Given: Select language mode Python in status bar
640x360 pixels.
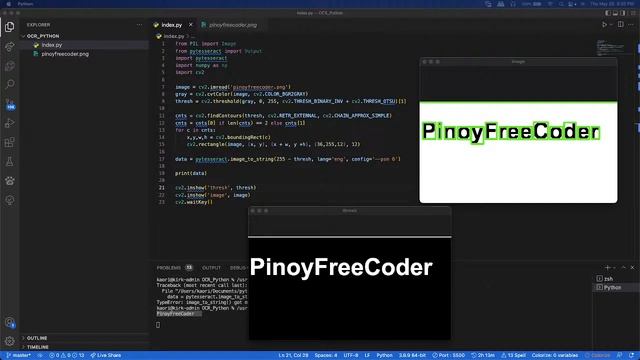Looking at the screenshot, I should point(384,356).
